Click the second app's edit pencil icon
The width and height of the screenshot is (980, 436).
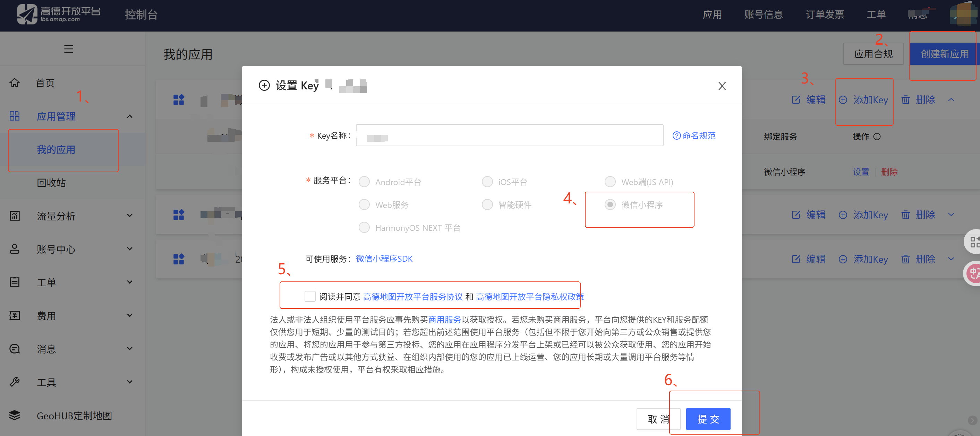click(x=796, y=215)
